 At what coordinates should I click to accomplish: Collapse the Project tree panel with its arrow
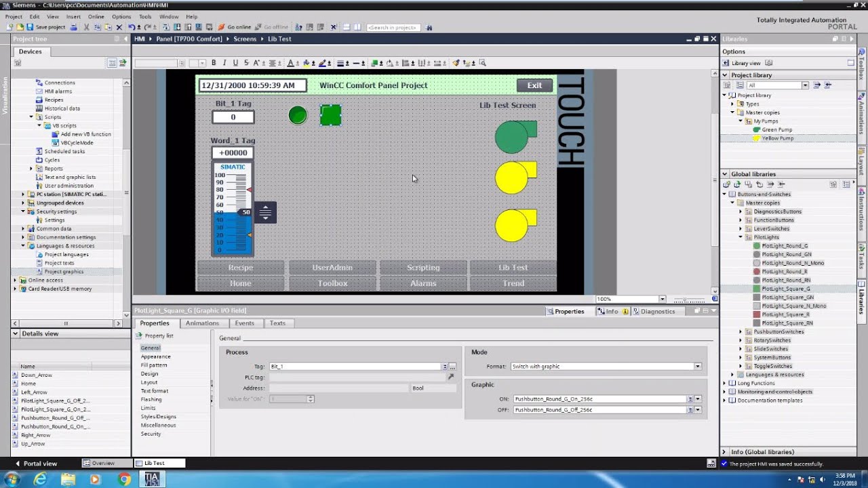tap(125, 39)
